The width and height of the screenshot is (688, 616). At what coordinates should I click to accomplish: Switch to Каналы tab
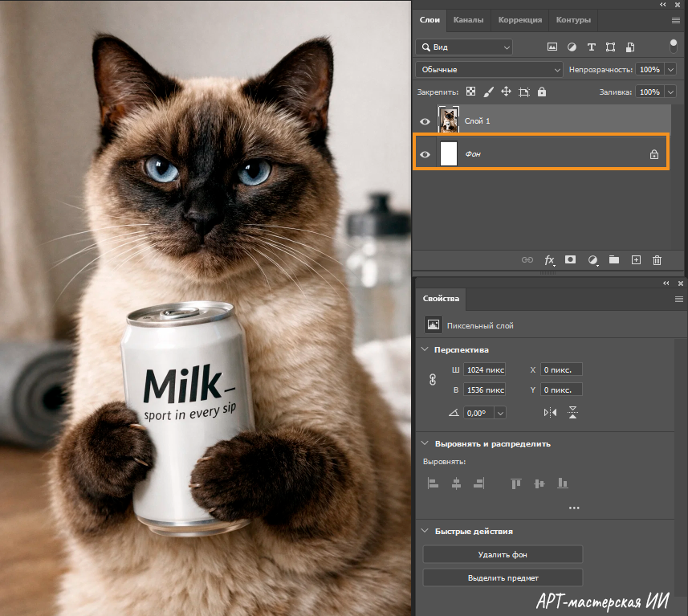(468, 20)
